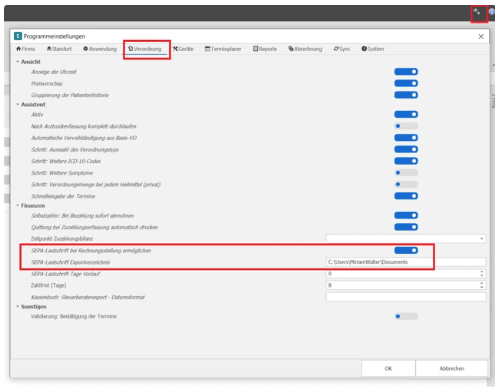The width and height of the screenshot is (499, 390).
Task: Click the SEPA-Lastschrift Exportverzeichnis label
Action: (x=70, y=262)
